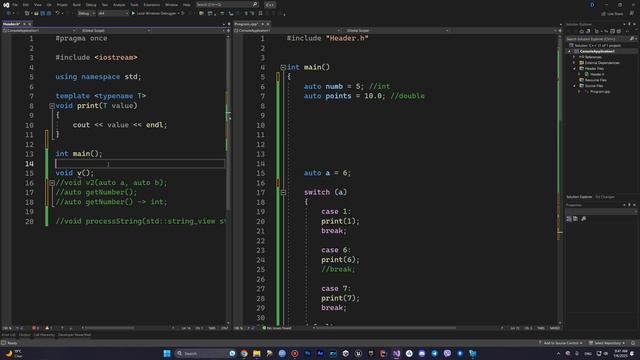This screenshot has width=640, height=360.
Task: Open the Git Changes tab
Action: (605, 197)
